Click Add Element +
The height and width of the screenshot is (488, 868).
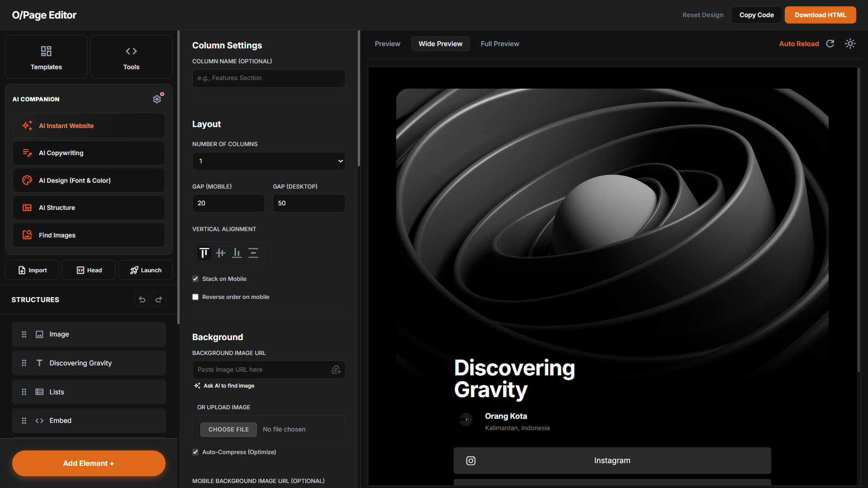click(88, 463)
